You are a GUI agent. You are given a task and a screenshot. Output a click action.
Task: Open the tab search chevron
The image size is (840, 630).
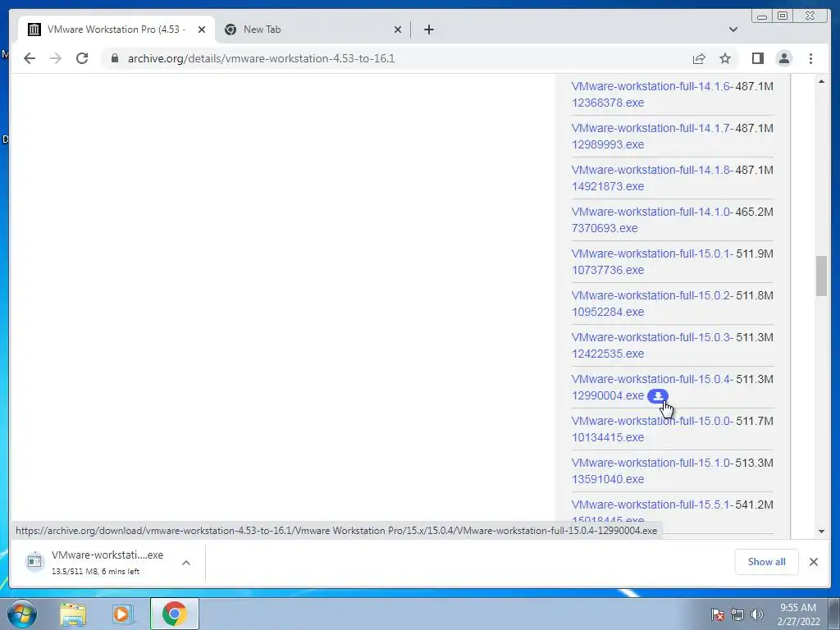pyautogui.click(x=733, y=30)
